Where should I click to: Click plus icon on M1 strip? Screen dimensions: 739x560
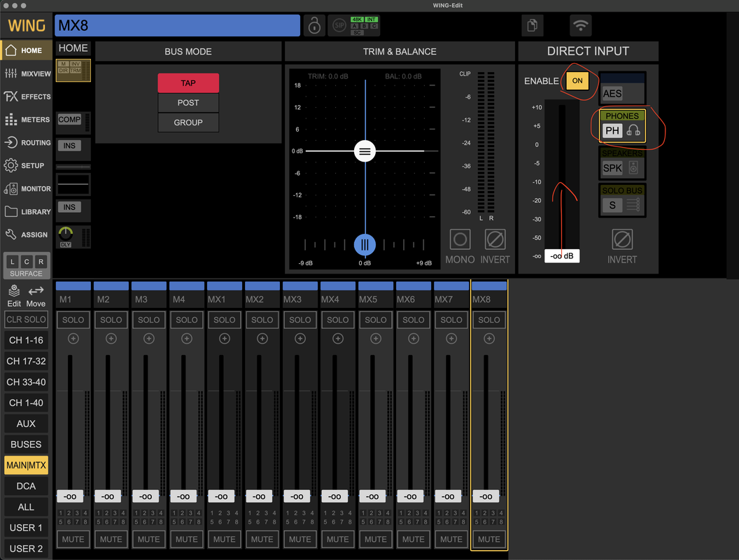(x=73, y=339)
